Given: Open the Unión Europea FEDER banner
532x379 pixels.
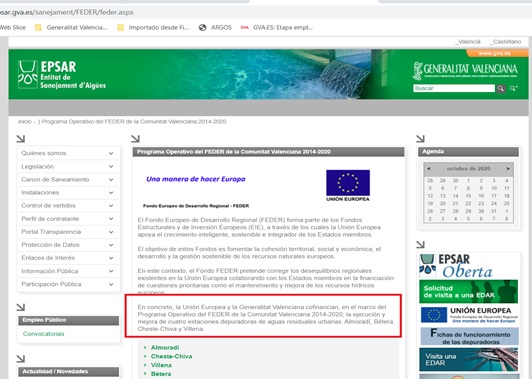Looking at the screenshot, I should 469,315.
